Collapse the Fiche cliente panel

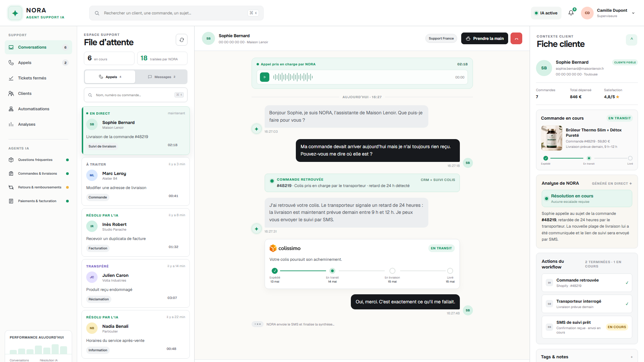[632, 39]
